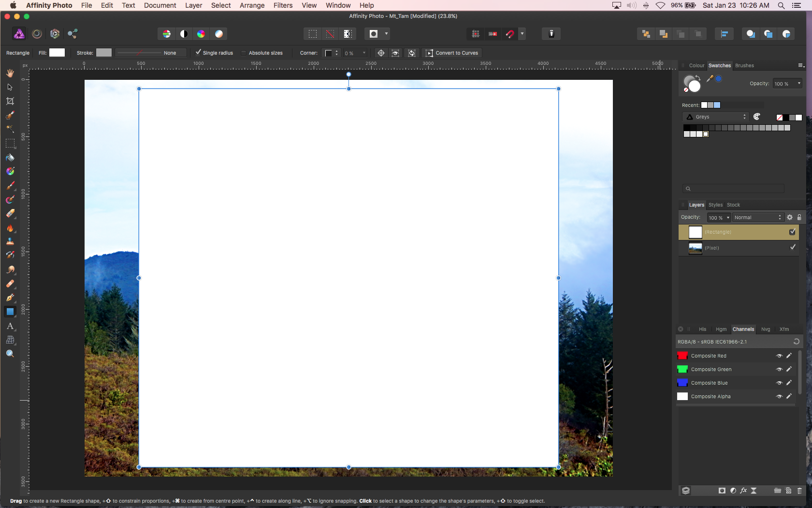Apply Auto Colours from toolbar

click(x=201, y=34)
